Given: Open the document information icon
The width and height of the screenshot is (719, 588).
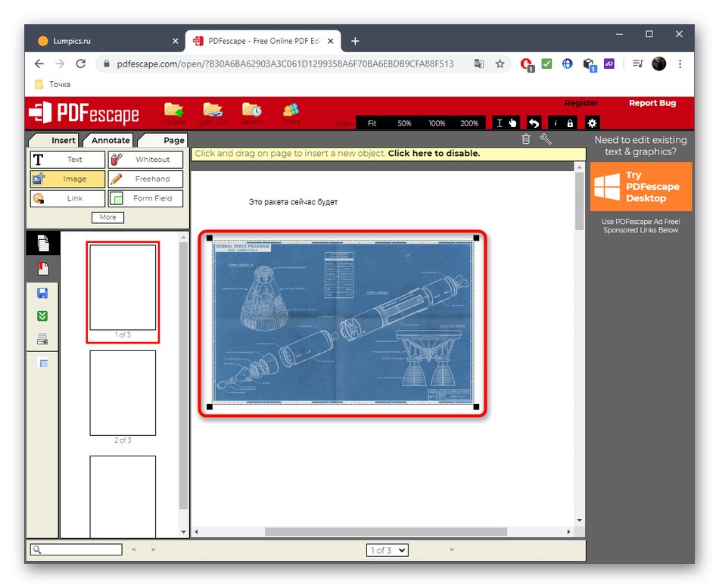Looking at the screenshot, I should [555, 122].
